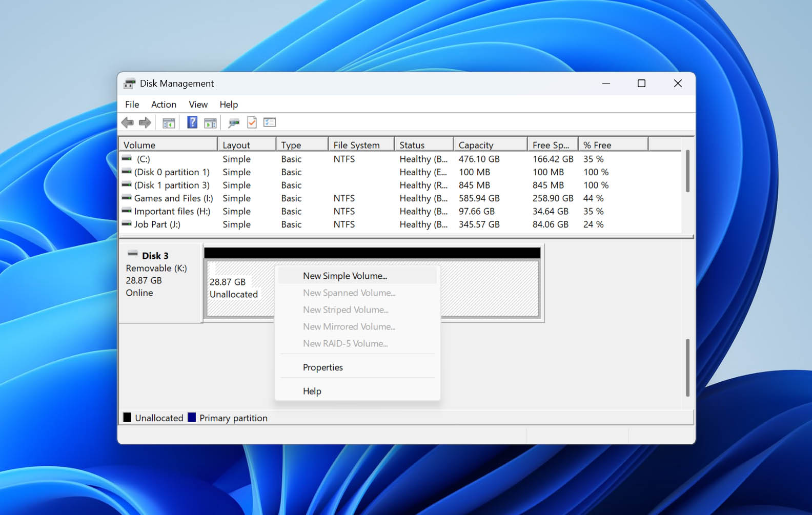The image size is (812, 515).
Task: Click the Healthy (E... status cell
Action: pos(423,172)
